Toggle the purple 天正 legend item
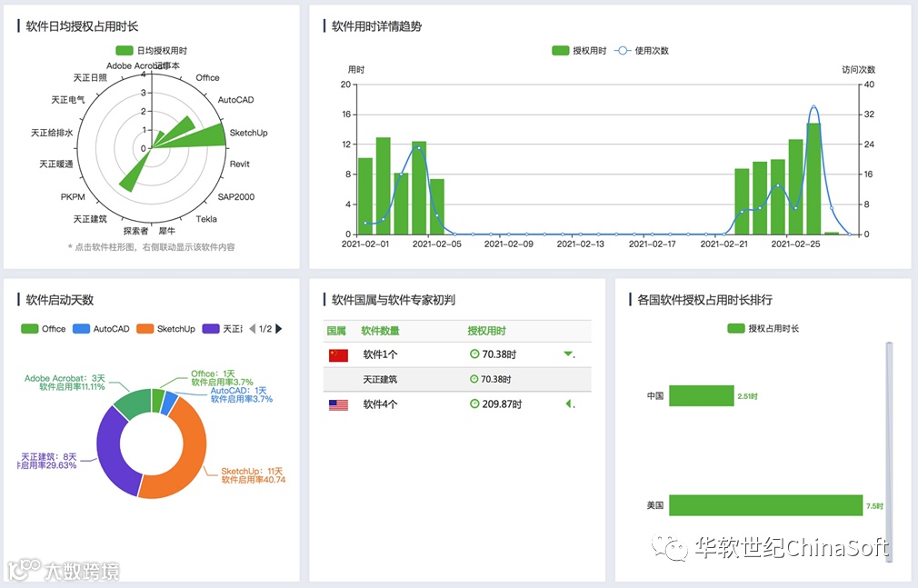The image size is (918, 588). 222,329
